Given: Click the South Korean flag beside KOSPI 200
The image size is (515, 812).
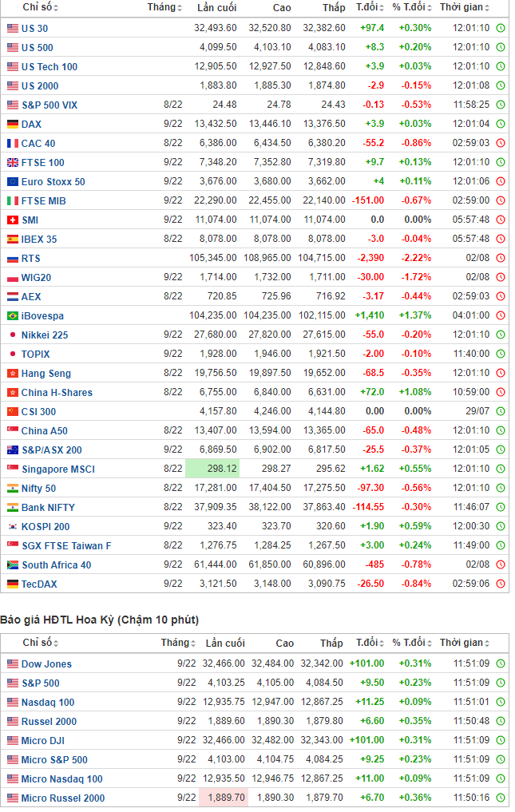Looking at the screenshot, I should tap(13, 527).
